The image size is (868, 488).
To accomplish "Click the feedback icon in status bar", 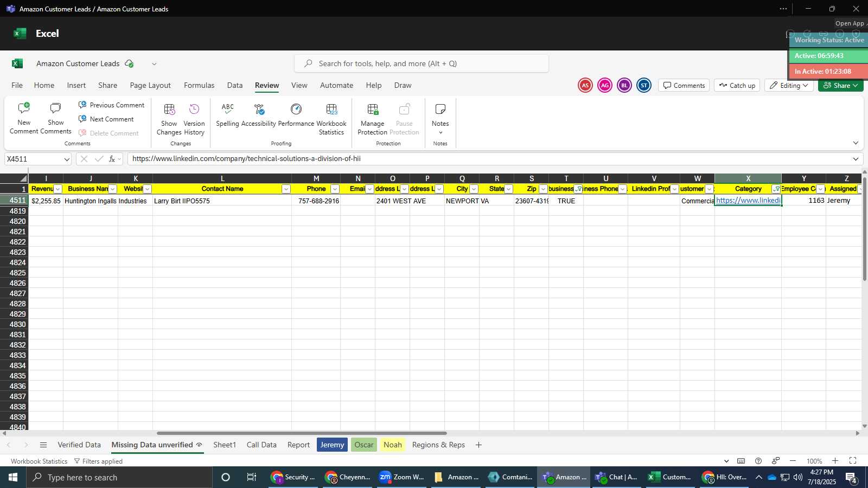I will (776, 461).
